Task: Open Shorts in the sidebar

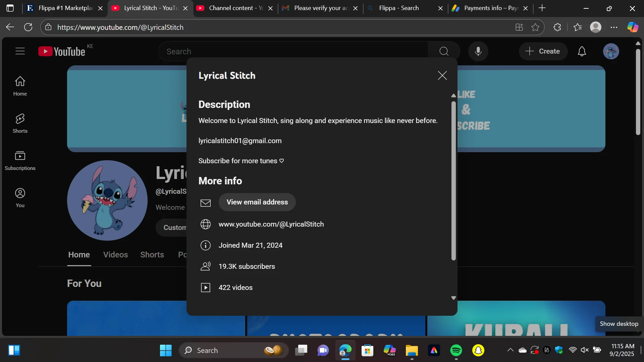Action: tap(20, 123)
